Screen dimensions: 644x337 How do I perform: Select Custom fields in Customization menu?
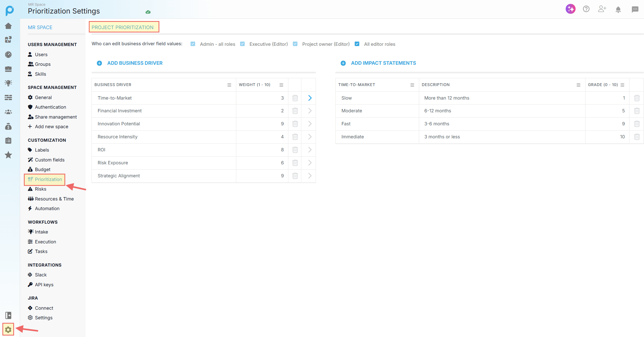click(49, 160)
